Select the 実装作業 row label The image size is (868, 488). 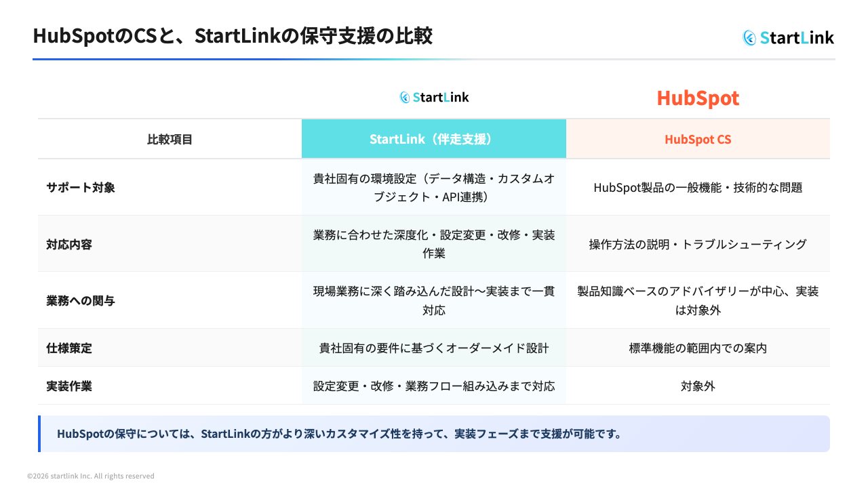coord(69,386)
